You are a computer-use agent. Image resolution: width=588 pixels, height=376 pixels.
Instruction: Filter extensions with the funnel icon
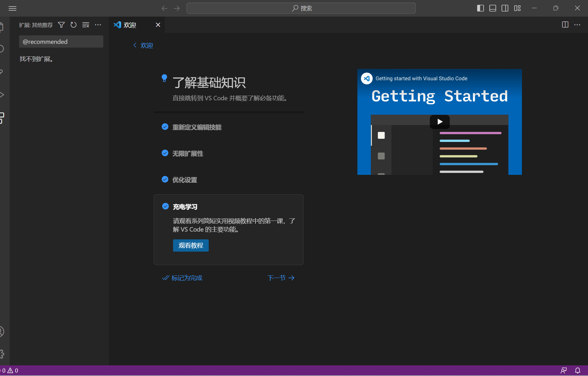pos(61,25)
